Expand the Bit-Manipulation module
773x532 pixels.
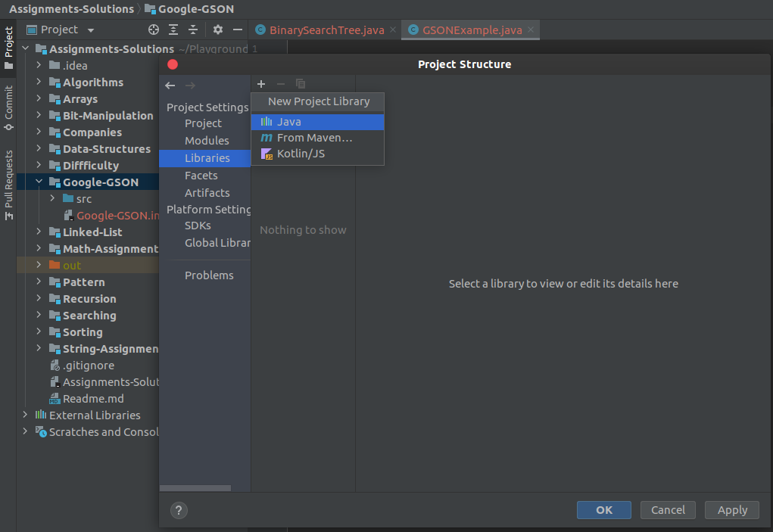(x=39, y=115)
